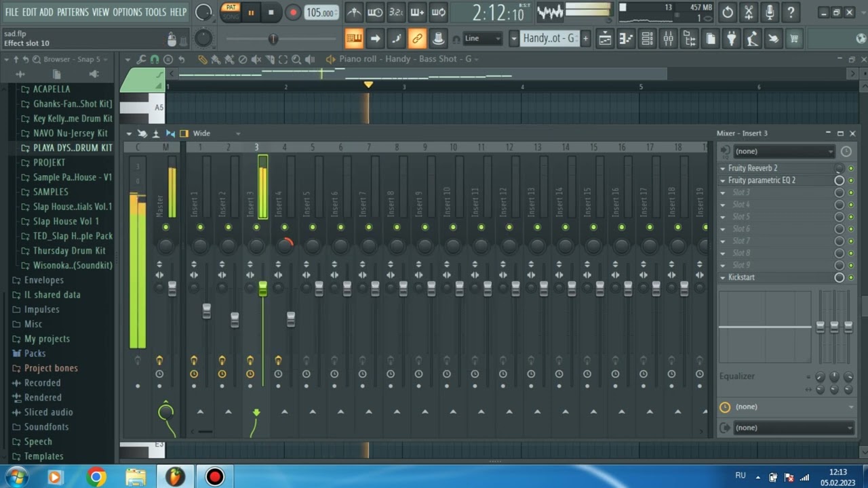The image size is (868, 488).
Task: Click the red record button
Action: point(293,12)
